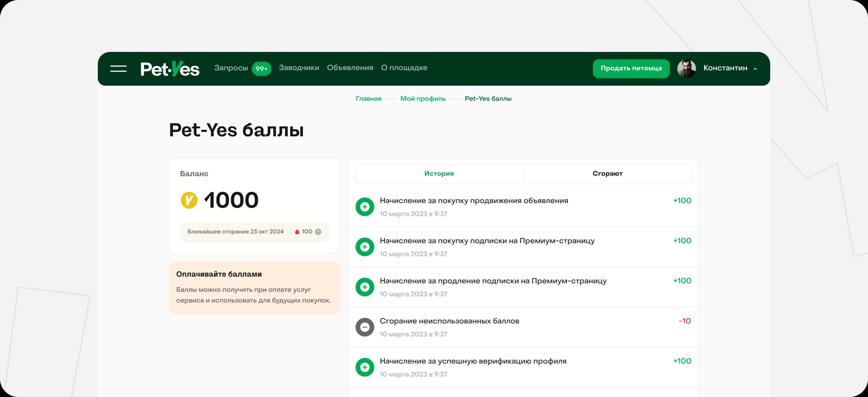868x397 pixels.
Task: Go to Объявления in the top menu
Action: coord(350,68)
